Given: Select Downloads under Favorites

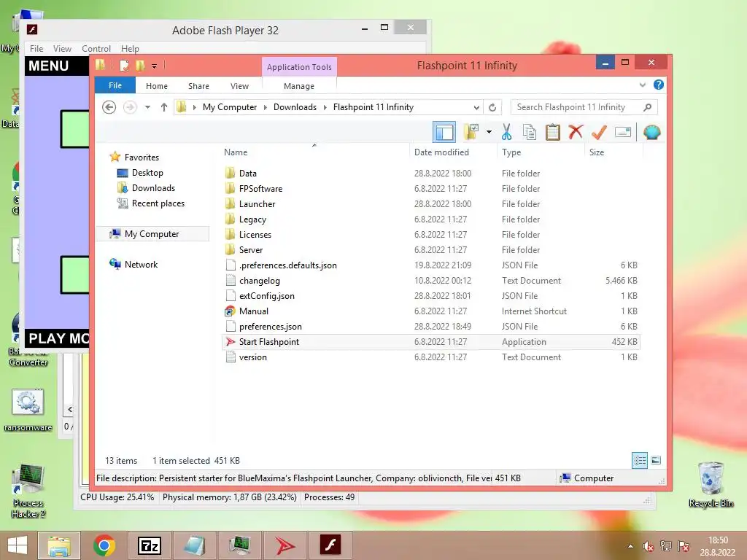Looking at the screenshot, I should point(153,187).
